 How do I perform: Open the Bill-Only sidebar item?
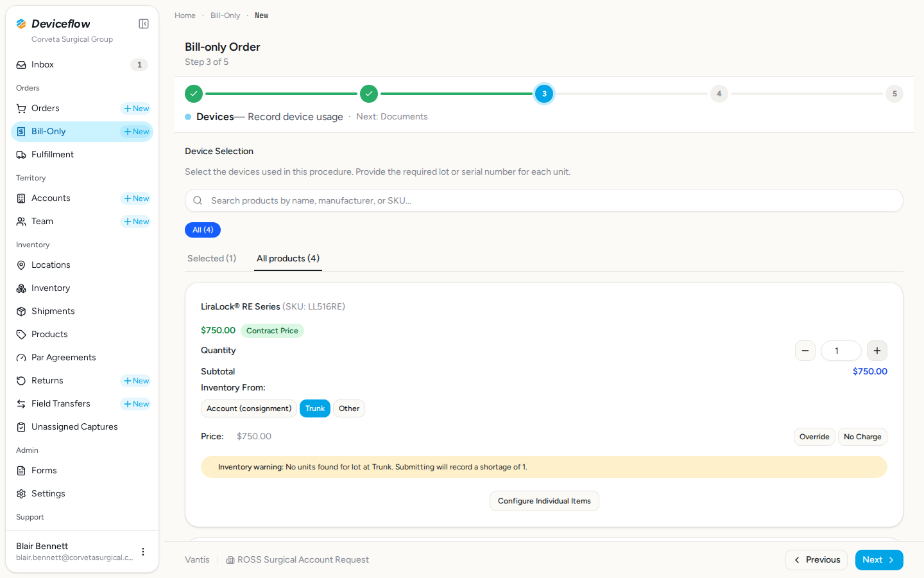tap(82, 132)
